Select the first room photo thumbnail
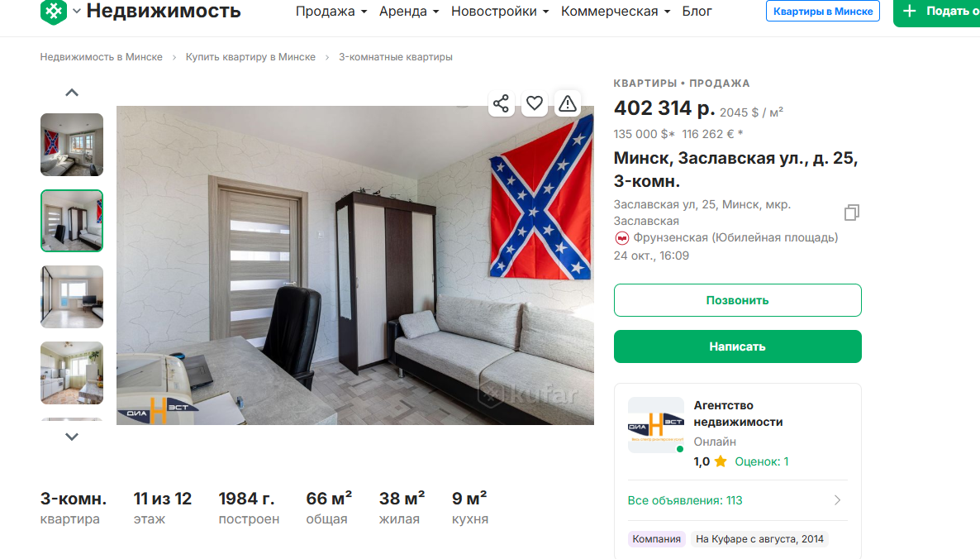980x559 pixels. 72,145
